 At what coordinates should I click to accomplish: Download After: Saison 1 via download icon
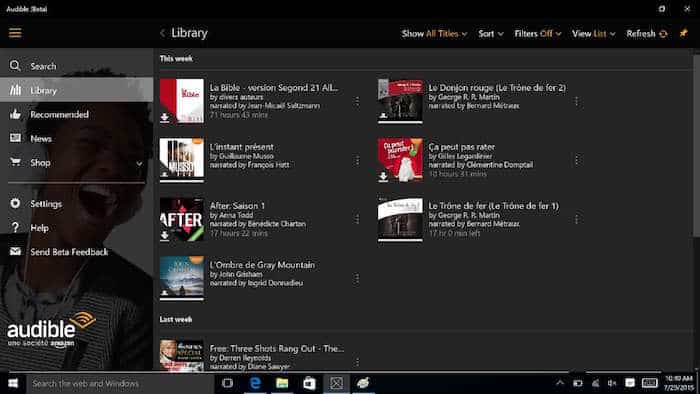165,235
